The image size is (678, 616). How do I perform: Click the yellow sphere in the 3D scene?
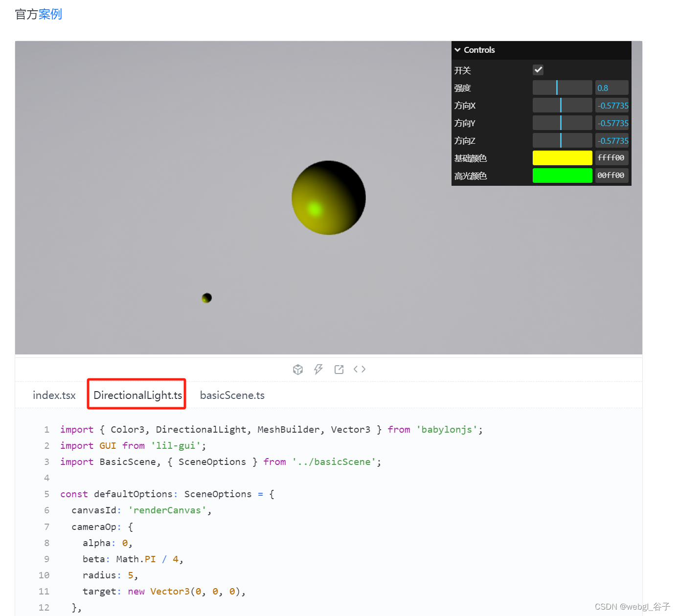point(329,198)
